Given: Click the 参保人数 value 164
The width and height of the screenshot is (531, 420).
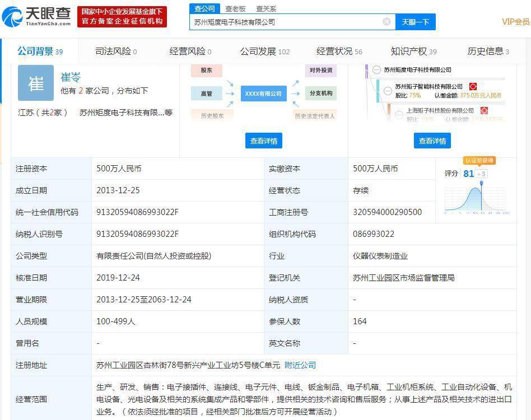Looking at the screenshot, I should (360, 321).
